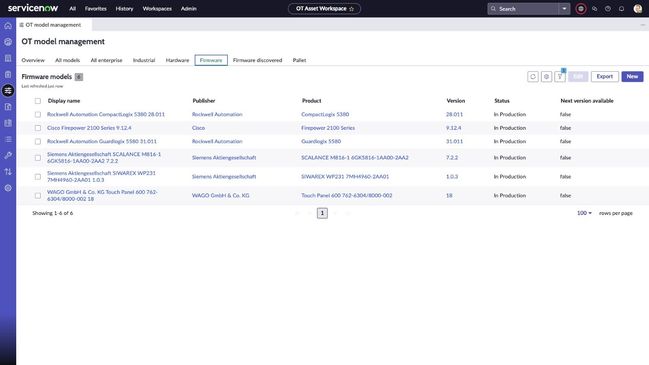
Task: Open the help icon in header
Action: pyautogui.click(x=608, y=9)
